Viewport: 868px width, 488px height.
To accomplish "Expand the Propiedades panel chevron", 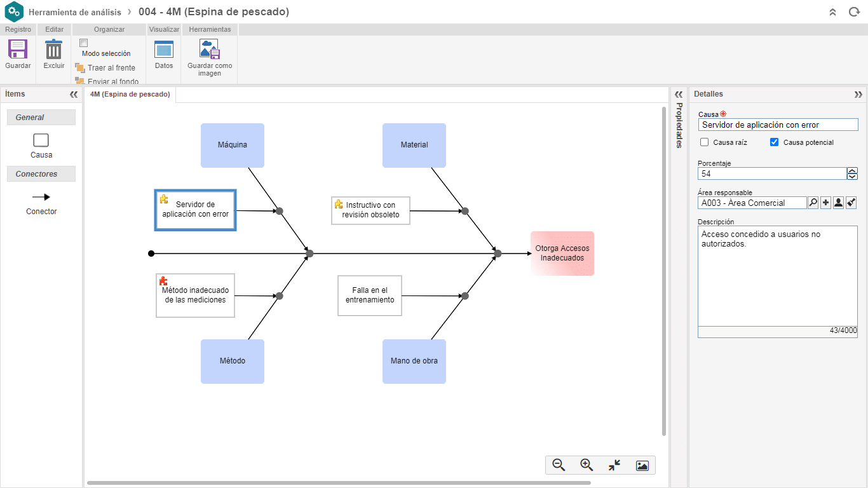I will 679,94.
